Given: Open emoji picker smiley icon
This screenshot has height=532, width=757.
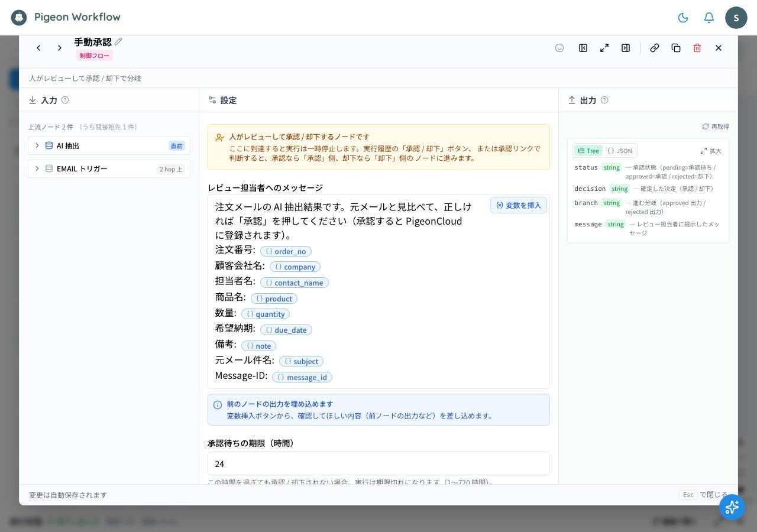Looking at the screenshot, I should [x=559, y=48].
